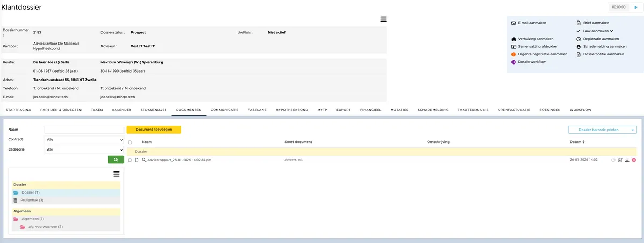Open the hamburger menu above dossier details
This screenshot has height=243, width=644.
[x=384, y=19]
